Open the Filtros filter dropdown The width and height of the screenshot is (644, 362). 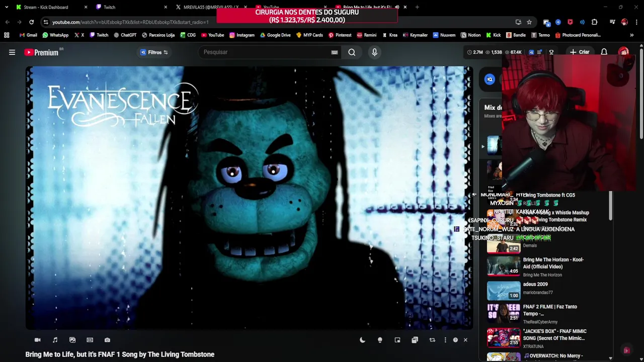[x=154, y=52]
